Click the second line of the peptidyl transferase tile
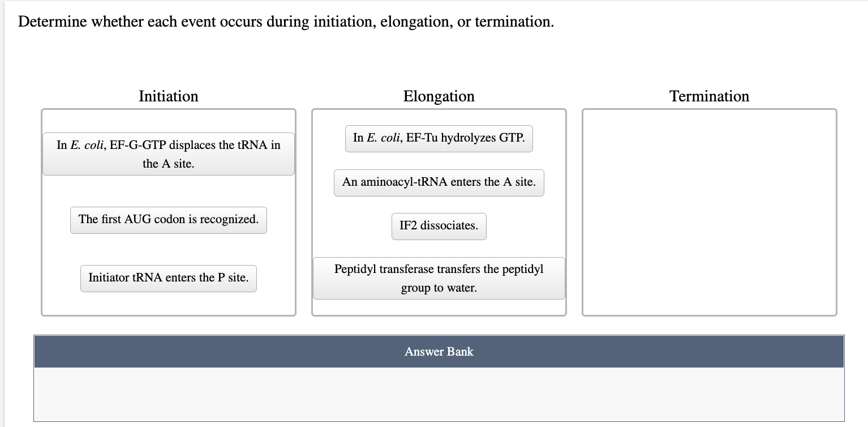Viewport: 868px width, 427px height. [x=439, y=287]
